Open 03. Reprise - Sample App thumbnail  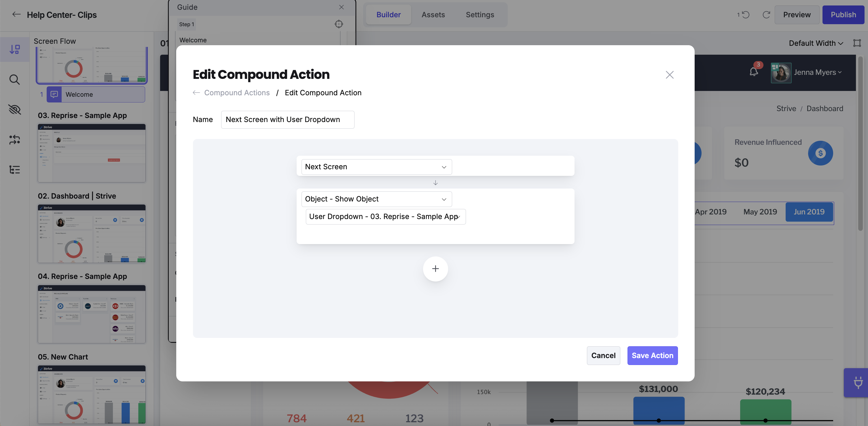[x=92, y=153]
